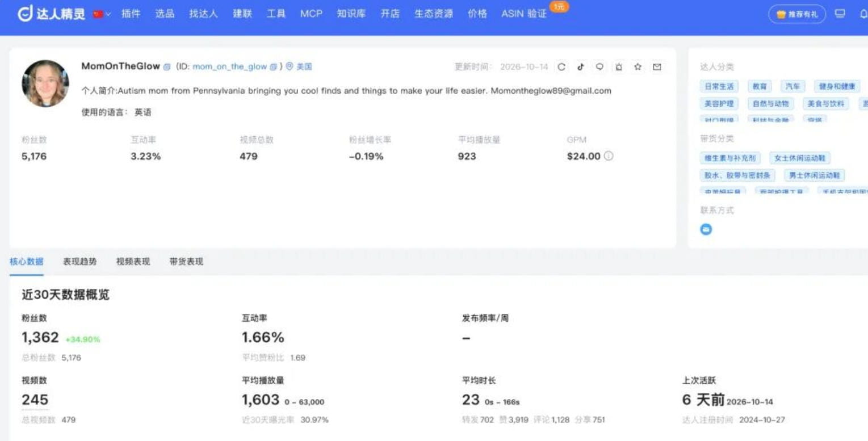
Task: Open 生态资源 in the navigation bar
Action: point(434,14)
